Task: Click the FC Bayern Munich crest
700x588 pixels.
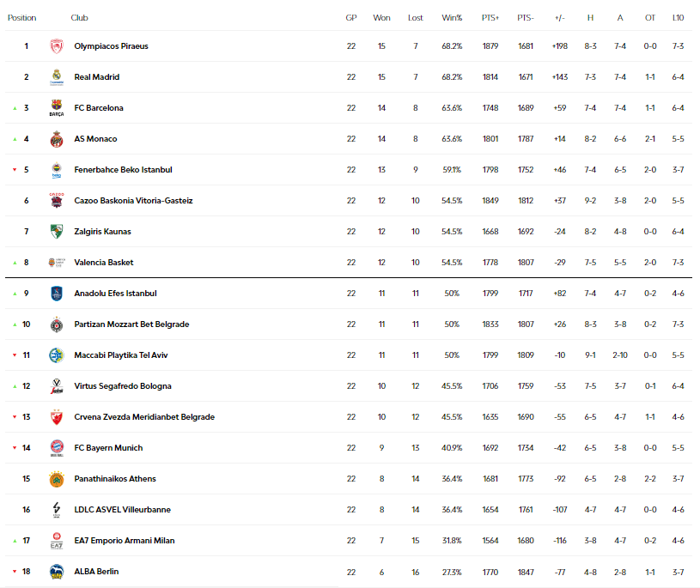Action: point(57,448)
